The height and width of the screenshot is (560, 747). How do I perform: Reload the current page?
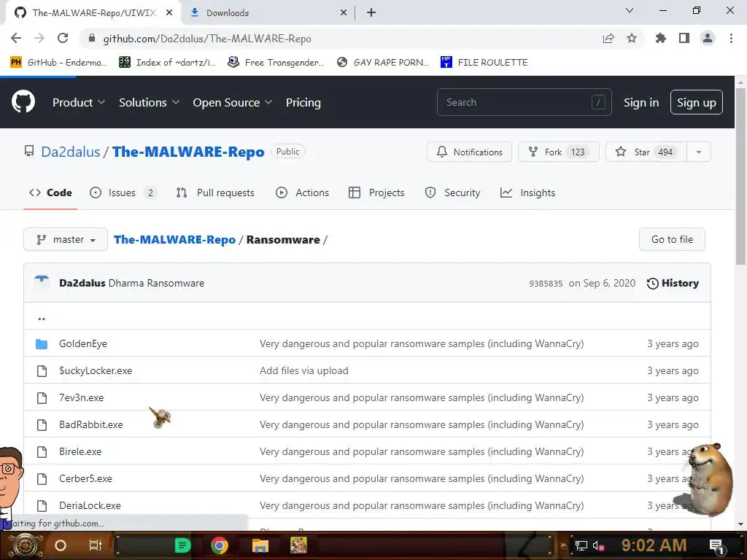pos(63,38)
